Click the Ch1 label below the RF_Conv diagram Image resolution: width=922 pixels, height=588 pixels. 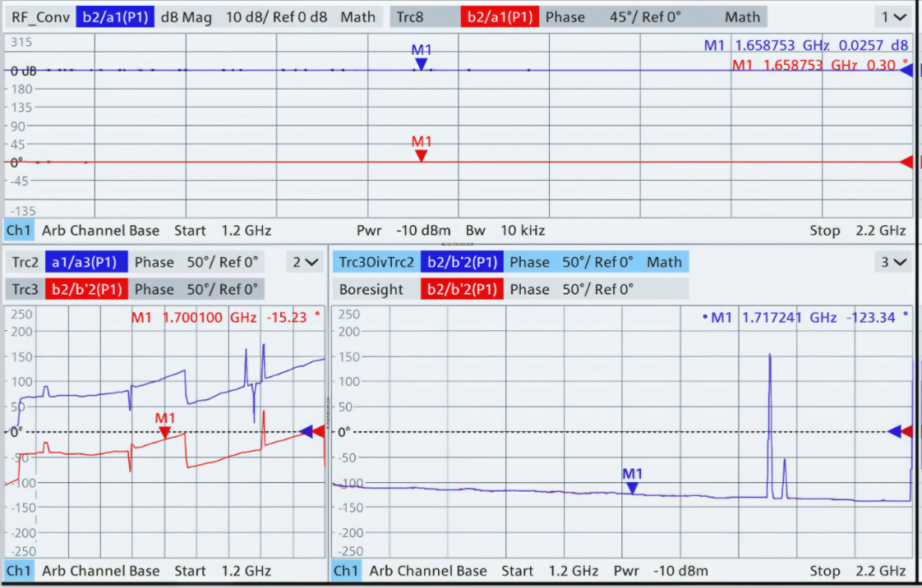(18, 230)
